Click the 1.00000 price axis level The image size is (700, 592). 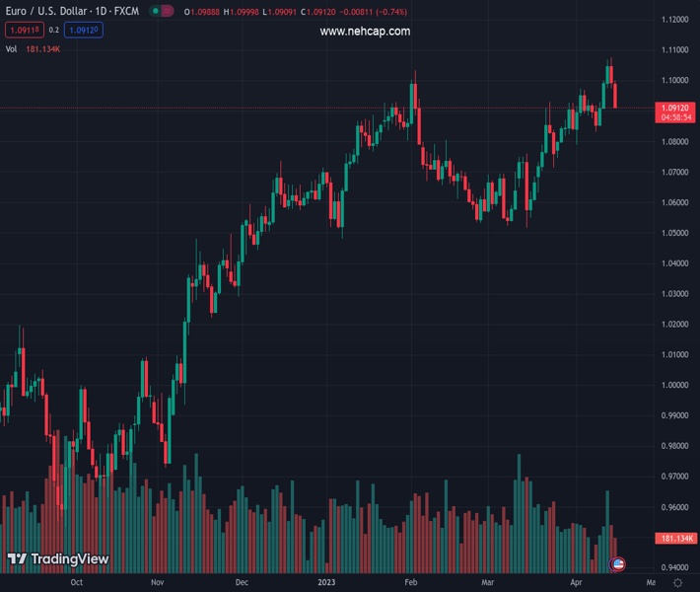675,386
